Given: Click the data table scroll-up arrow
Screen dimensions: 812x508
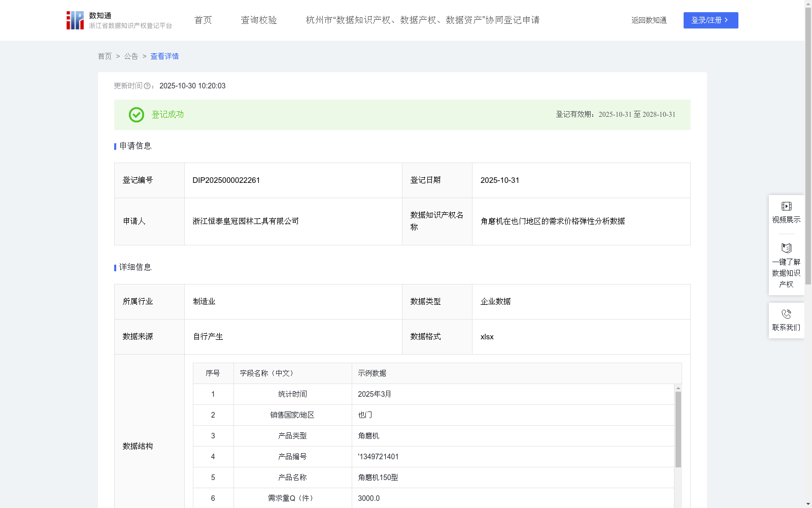Looking at the screenshot, I should pyautogui.click(x=678, y=388).
